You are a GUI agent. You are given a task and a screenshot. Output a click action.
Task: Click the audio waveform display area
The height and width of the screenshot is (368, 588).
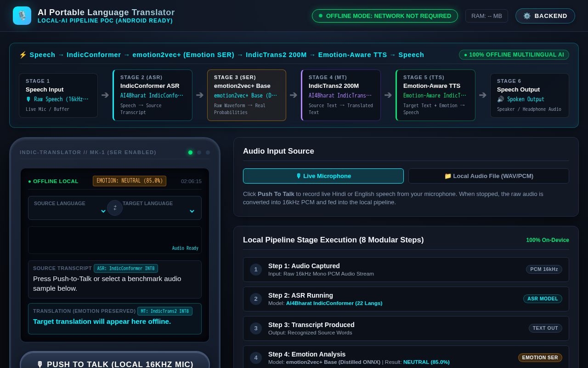(x=115, y=240)
